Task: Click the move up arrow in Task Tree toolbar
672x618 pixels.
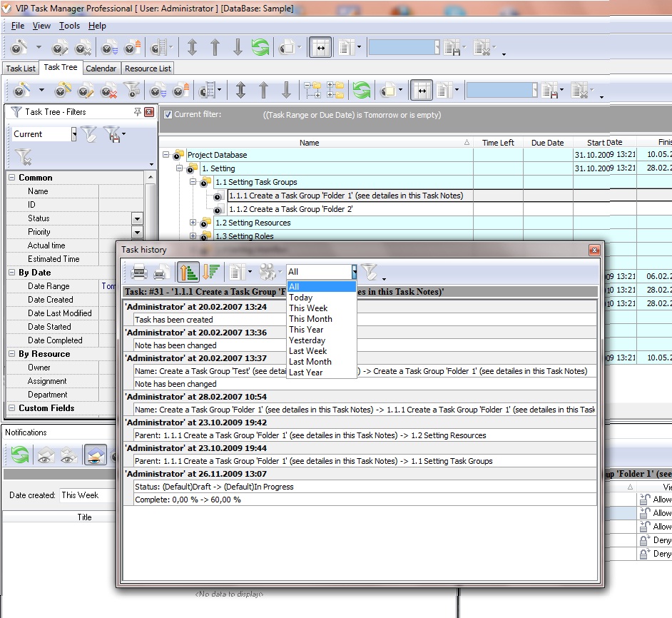Action: click(263, 91)
